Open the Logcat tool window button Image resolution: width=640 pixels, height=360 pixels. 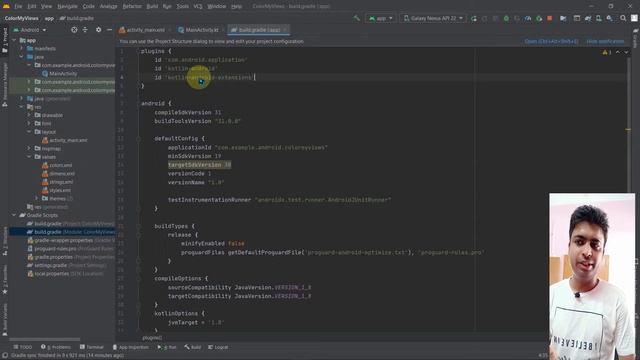click(x=218, y=347)
